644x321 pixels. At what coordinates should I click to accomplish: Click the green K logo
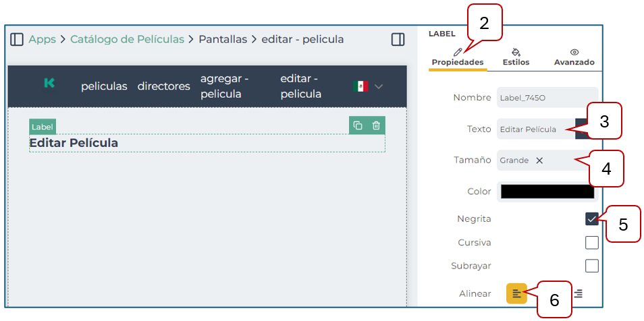point(49,83)
